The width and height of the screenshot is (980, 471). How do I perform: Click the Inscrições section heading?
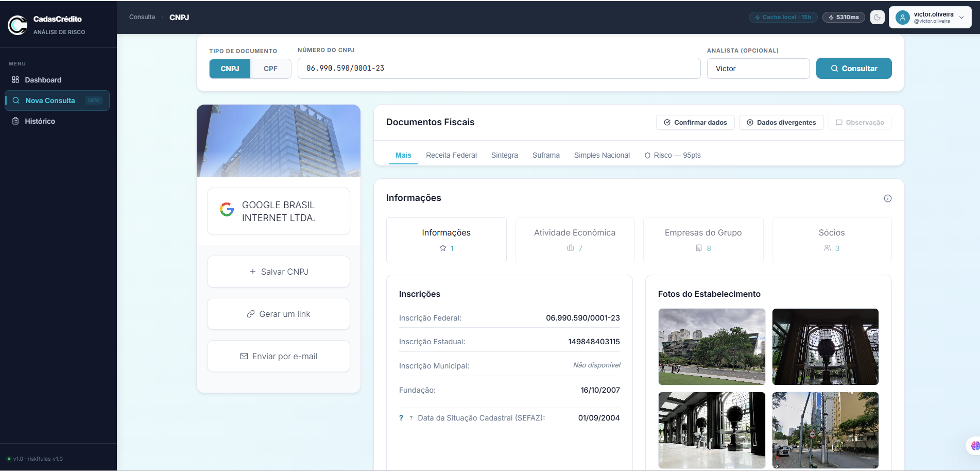pos(420,294)
